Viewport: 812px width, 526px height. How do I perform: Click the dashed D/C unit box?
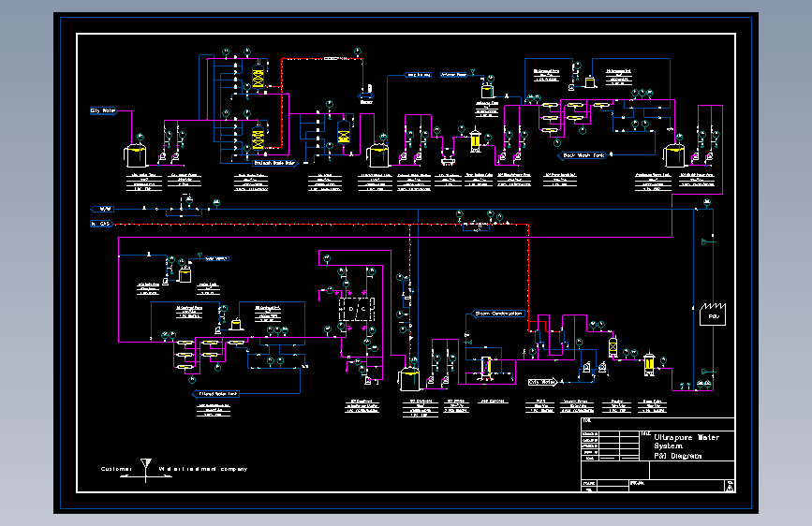point(357,309)
